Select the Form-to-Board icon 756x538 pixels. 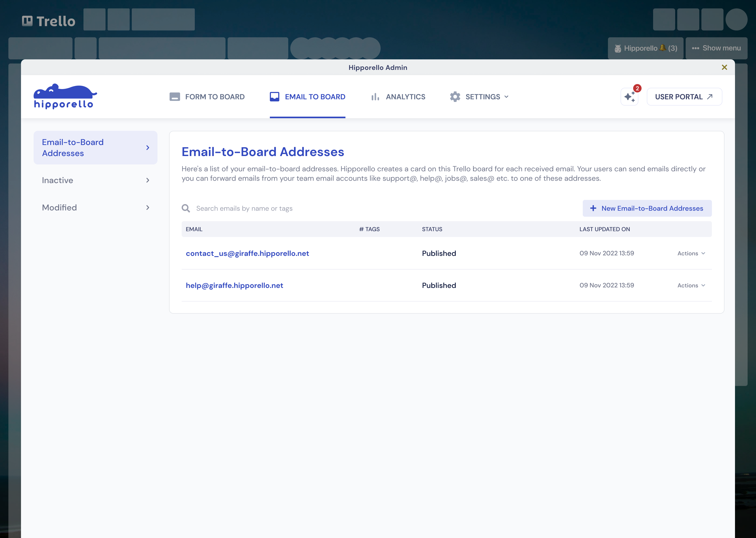coord(175,97)
